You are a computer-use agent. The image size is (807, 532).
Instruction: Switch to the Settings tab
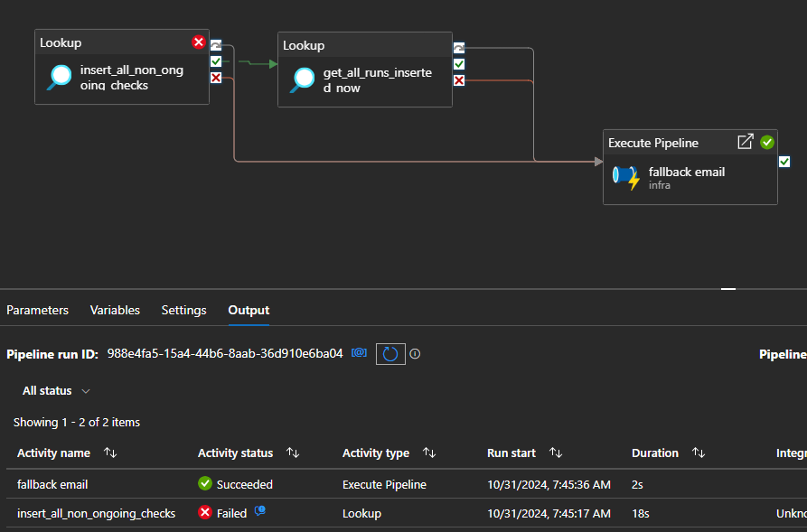(x=183, y=310)
